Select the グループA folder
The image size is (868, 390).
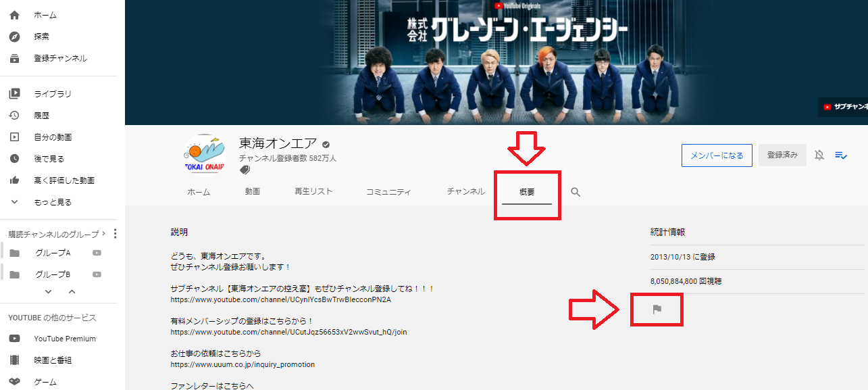coord(15,253)
